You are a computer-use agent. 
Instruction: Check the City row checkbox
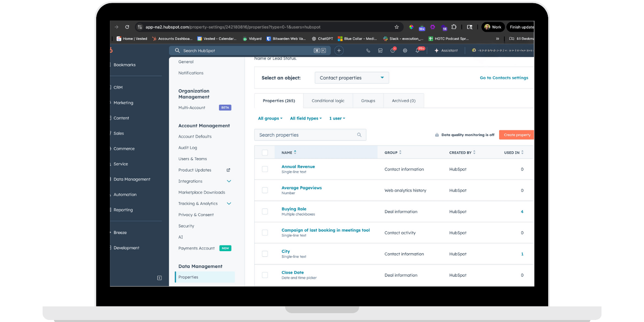pos(265,254)
